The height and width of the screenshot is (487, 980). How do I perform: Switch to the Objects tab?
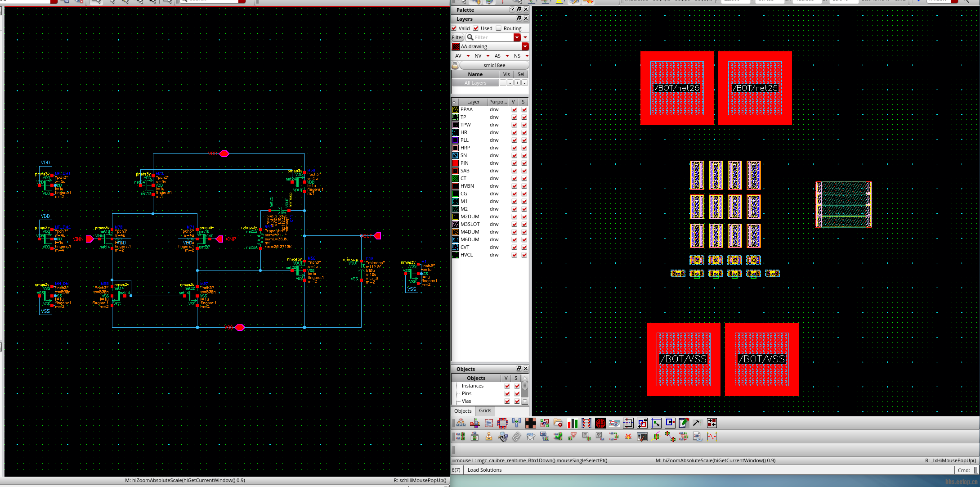(x=462, y=411)
